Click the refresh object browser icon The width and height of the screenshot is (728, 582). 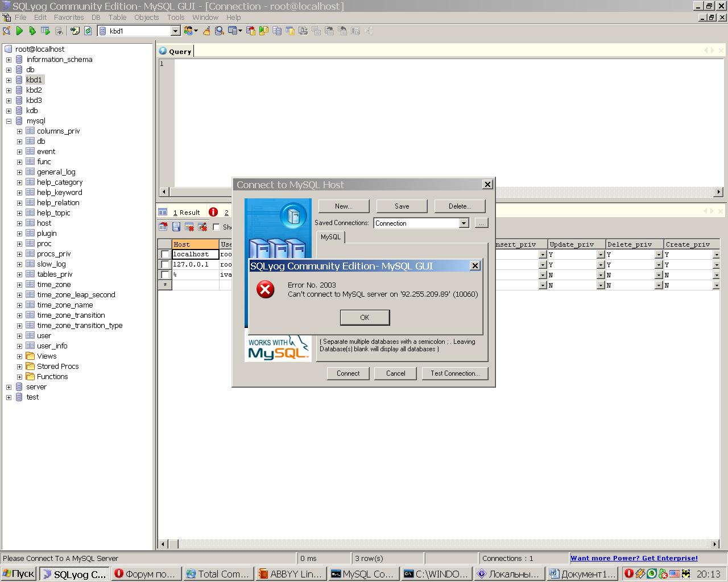pyautogui.click(x=88, y=31)
